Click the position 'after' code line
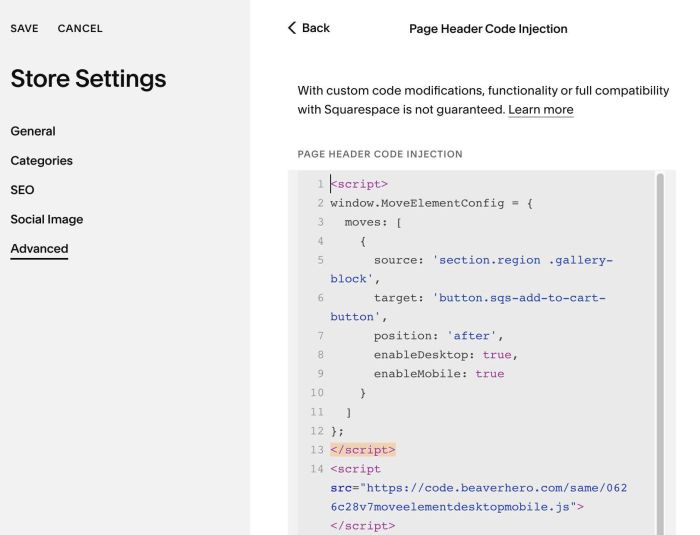Image resolution: width=700 pixels, height=535 pixels. coord(439,336)
